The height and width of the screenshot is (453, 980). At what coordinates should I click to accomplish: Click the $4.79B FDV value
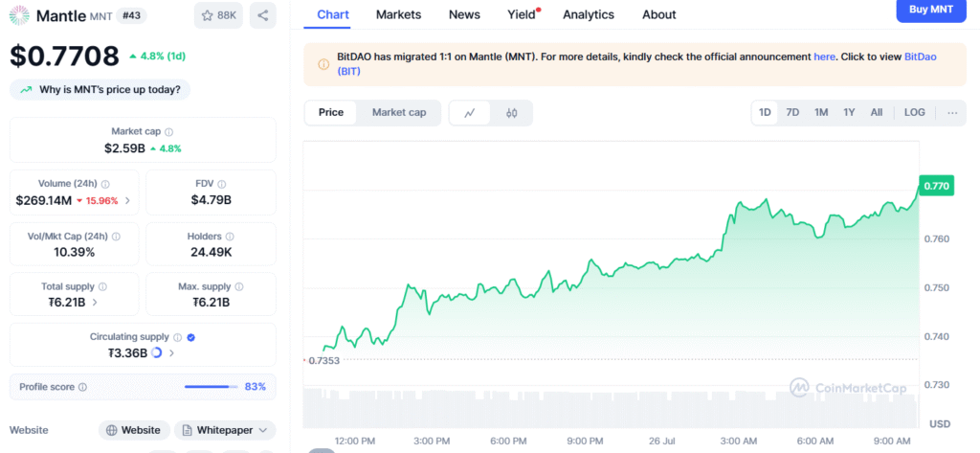pyautogui.click(x=212, y=201)
